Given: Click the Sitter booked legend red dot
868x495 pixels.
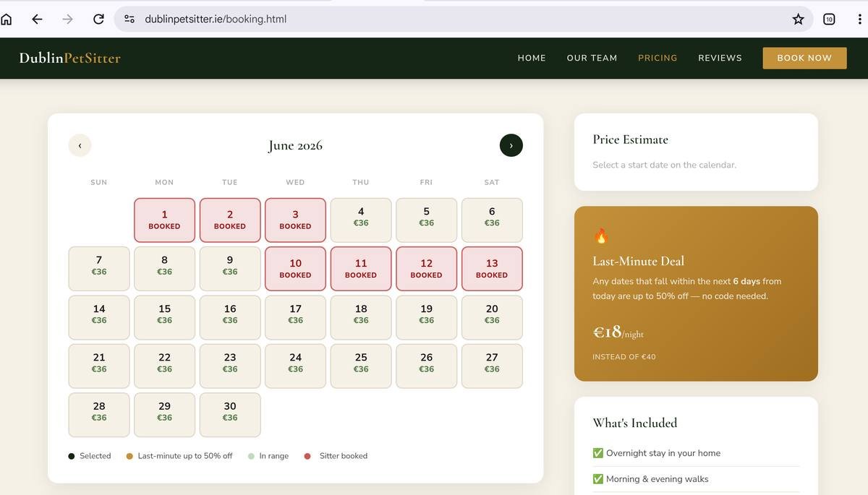Looking at the screenshot, I should coord(307,456).
